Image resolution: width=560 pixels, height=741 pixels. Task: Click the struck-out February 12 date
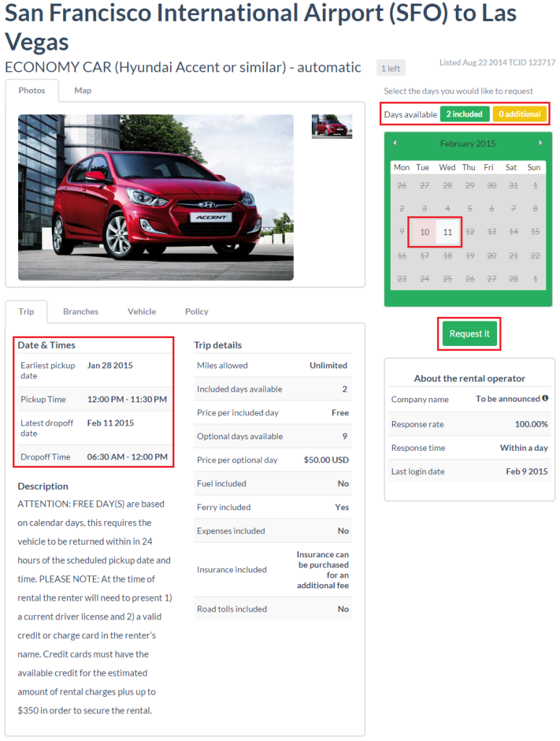click(470, 232)
